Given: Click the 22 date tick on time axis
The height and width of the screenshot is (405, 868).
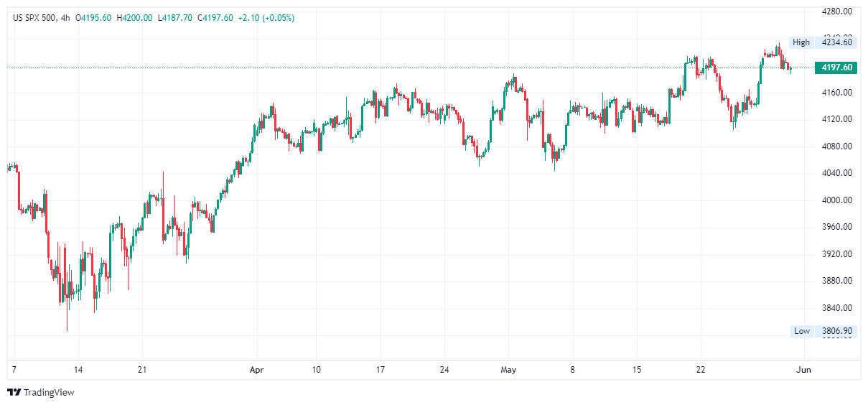Looking at the screenshot, I should pyautogui.click(x=701, y=370).
